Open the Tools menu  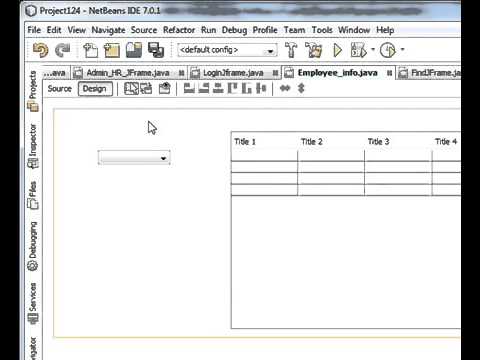(322, 30)
